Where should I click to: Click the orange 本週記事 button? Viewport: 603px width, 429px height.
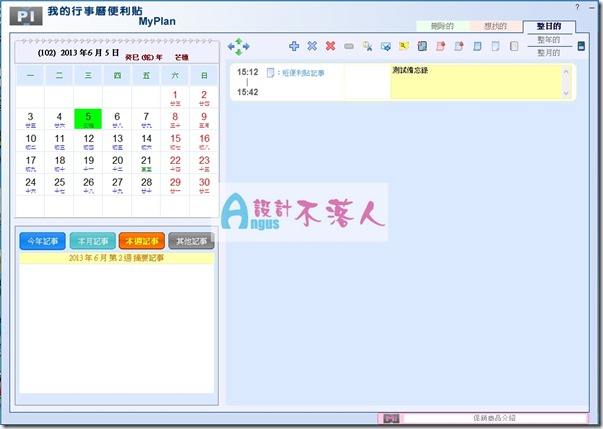point(140,241)
